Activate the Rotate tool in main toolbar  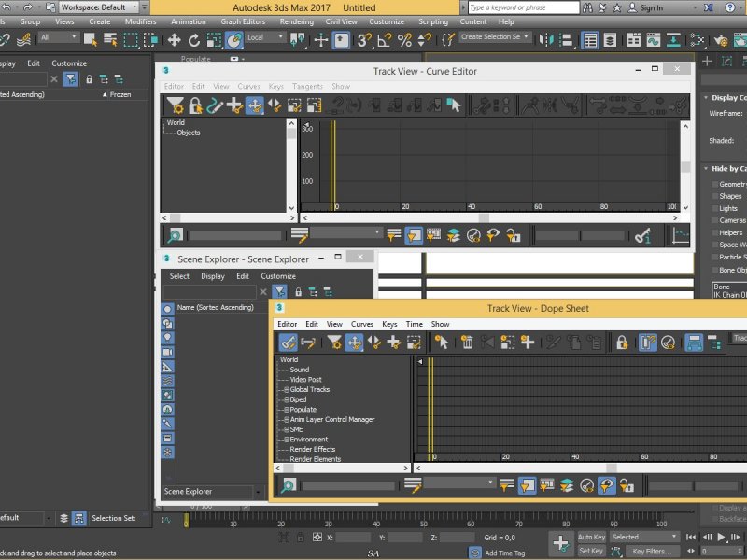pyautogui.click(x=194, y=40)
